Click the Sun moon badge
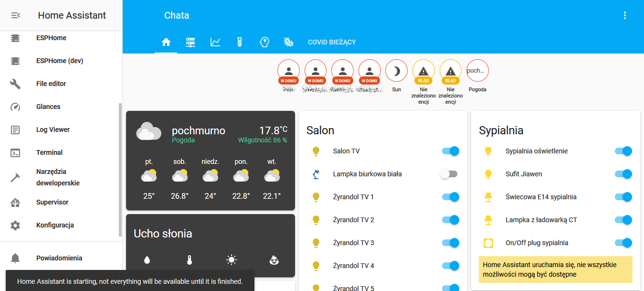Screen dimensions: 644x291 (396, 71)
